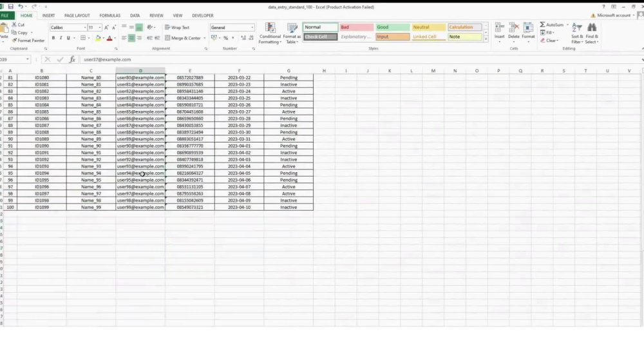Open Find & Select binoculars menu
644x363 pixels.
592,34
